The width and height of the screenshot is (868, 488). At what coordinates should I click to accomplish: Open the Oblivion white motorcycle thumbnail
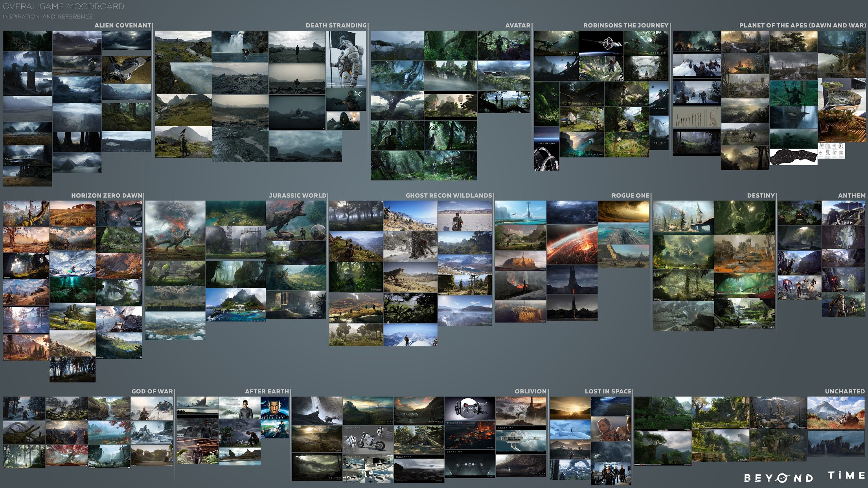[x=368, y=440]
